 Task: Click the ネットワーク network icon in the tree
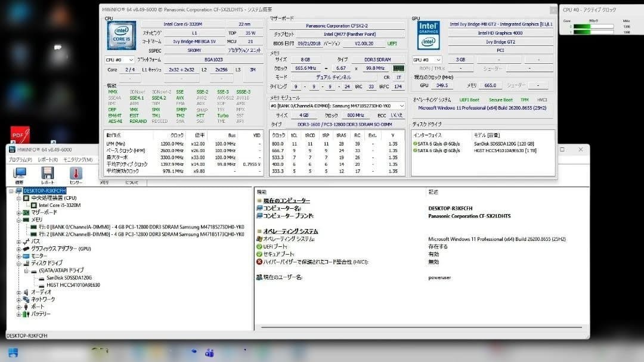(x=26, y=299)
